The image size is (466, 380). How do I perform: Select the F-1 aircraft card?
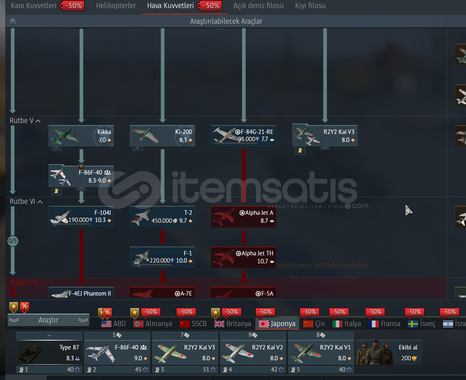(162, 257)
